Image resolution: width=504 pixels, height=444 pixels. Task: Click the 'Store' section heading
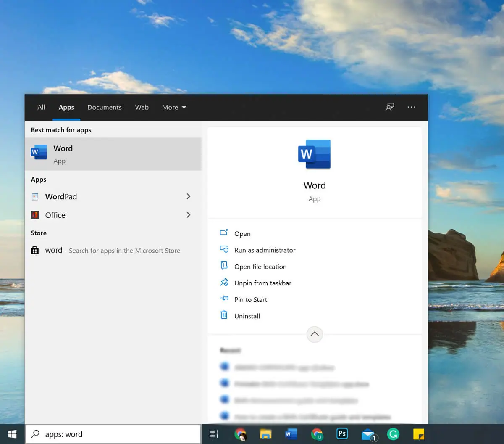pos(39,233)
